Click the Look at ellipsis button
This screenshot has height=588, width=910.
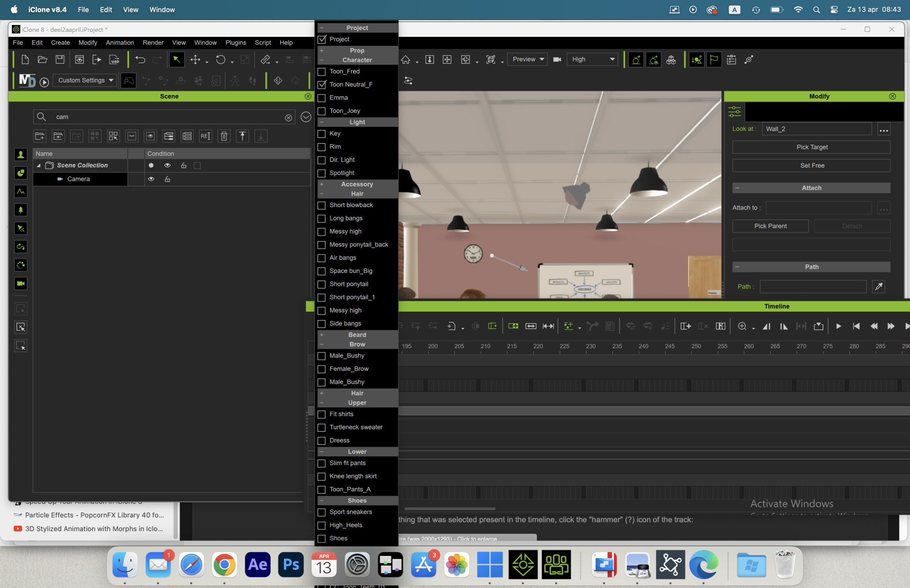(x=884, y=130)
